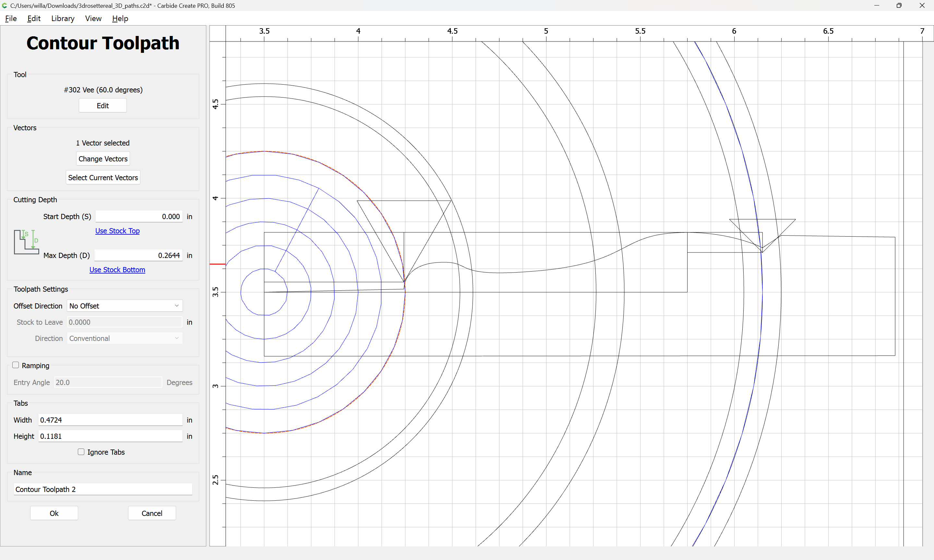
Task: Open the Offset Direction dropdown
Action: point(125,306)
